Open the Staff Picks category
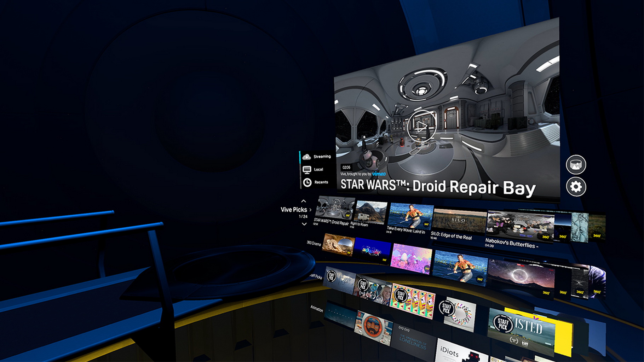The width and height of the screenshot is (644, 362). pos(316,276)
